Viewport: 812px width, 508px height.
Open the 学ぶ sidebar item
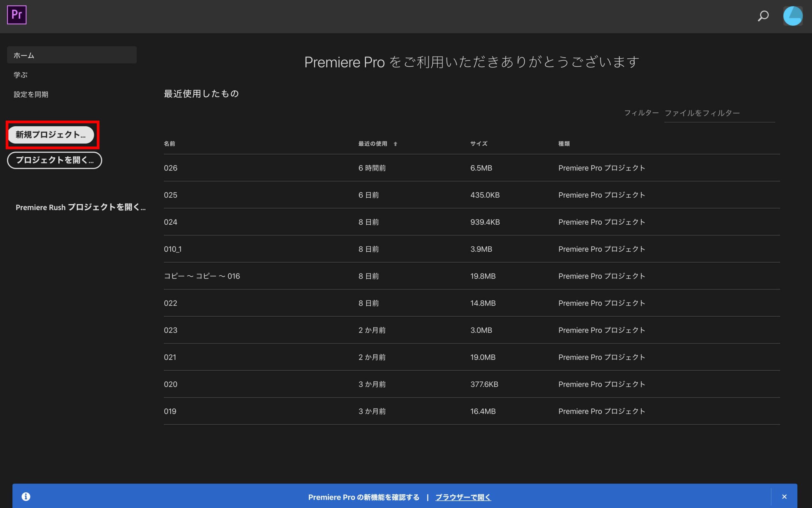21,75
